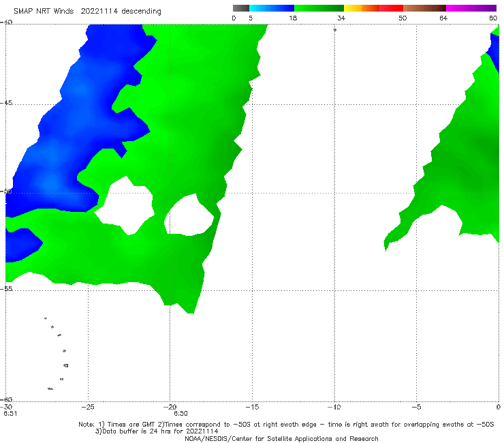This screenshot has width=504, height=443.
Task: Click the "NOAA/NESDIS/Center for Satellite Applications" credit
Action: [x=281, y=439]
